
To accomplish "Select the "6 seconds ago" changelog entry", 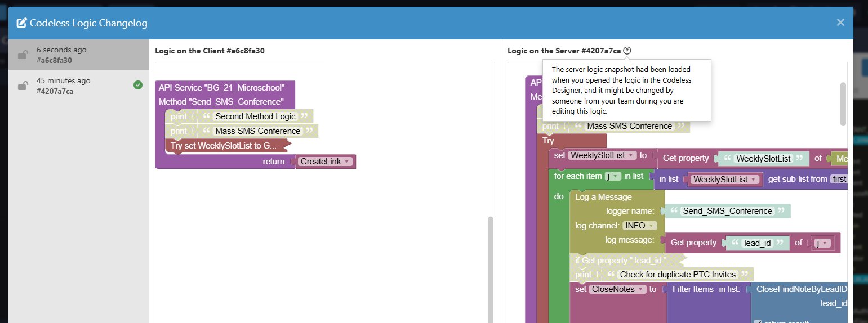I will point(79,55).
